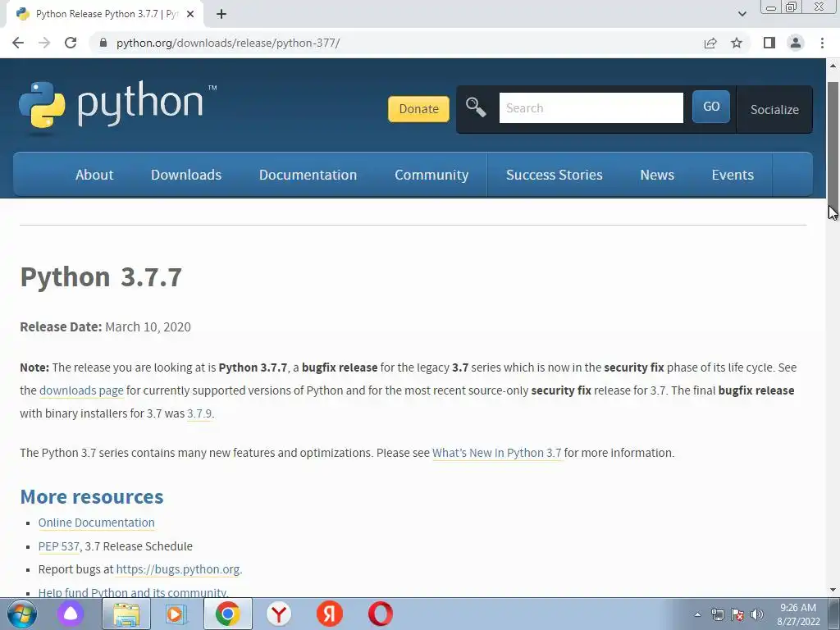This screenshot has width=840, height=630.
Task: Open the Success Stories menu item
Action: [554, 175]
